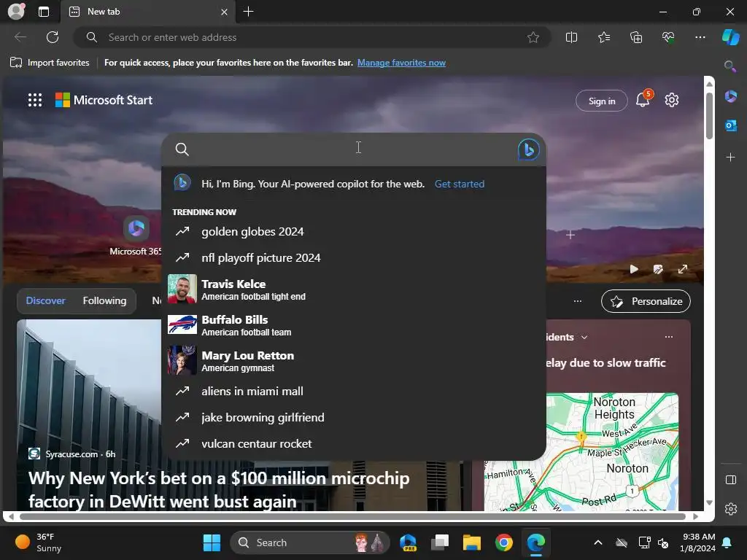This screenshot has width=747, height=560.
Task: Open a new tab with plus button
Action: point(248,12)
